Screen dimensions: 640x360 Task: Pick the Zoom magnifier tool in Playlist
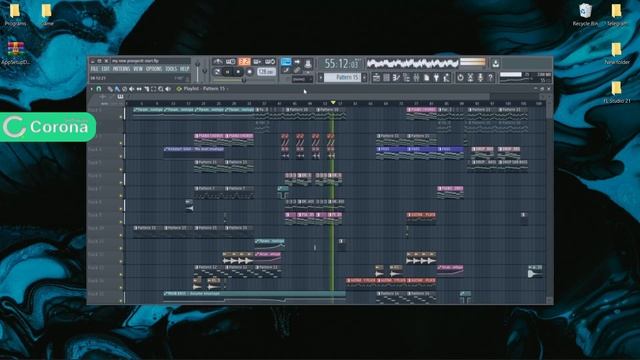[160, 89]
